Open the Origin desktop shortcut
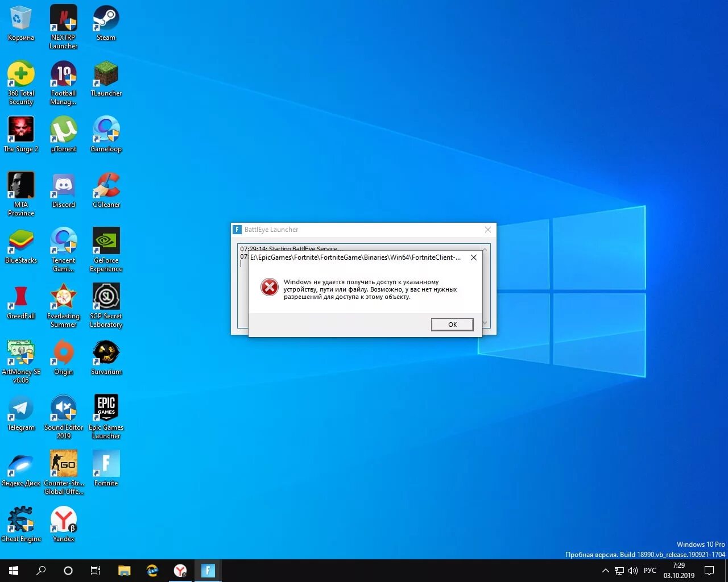Viewport: 728px width, 582px height. [64, 357]
